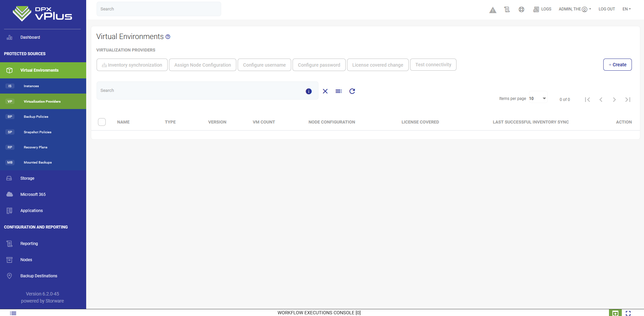Screen dimensions: 644x316
Task: Open the task list icon in bottom left
Action: 13,313
